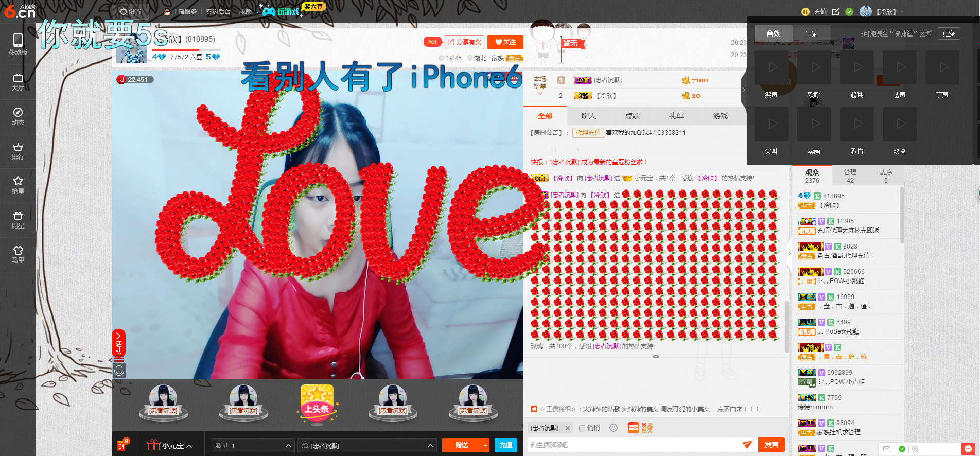The height and width of the screenshot is (456, 980).
Task: Switch to the 聊天 chat tab
Action: tap(589, 116)
